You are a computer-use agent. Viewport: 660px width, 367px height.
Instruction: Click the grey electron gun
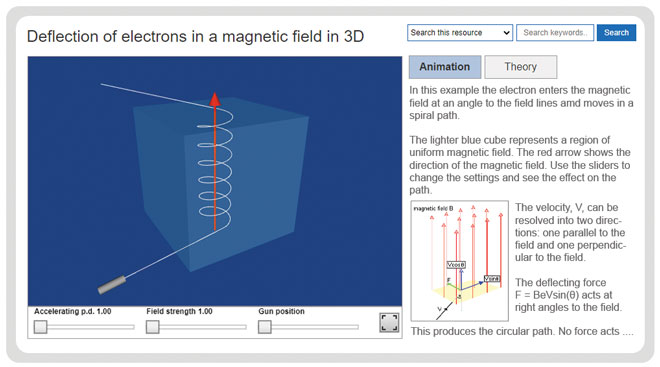pyautogui.click(x=112, y=285)
